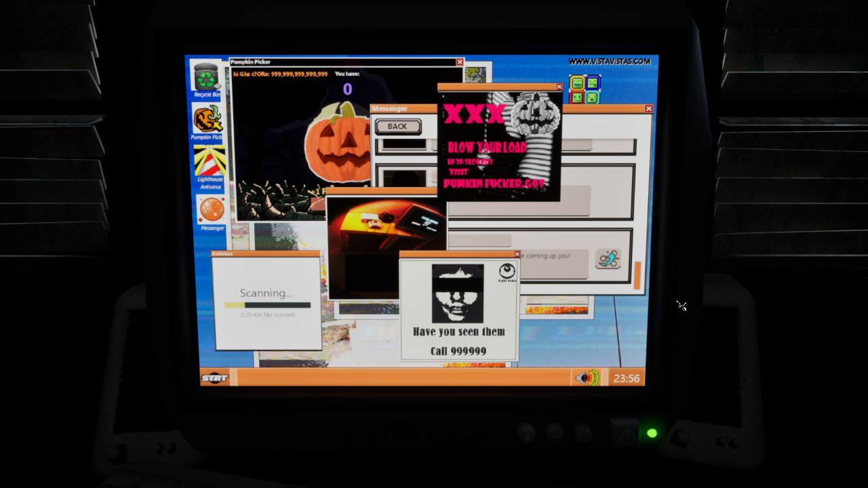The height and width of the screenshot is (488, 868).
Task: Click the desk photo in the popup window
Action: pyautogui.click(x=386, y=247)
